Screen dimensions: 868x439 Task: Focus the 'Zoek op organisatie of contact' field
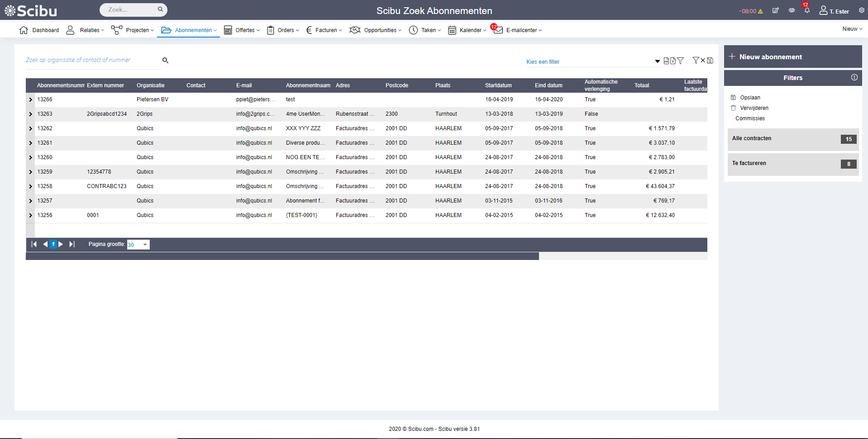93,60
